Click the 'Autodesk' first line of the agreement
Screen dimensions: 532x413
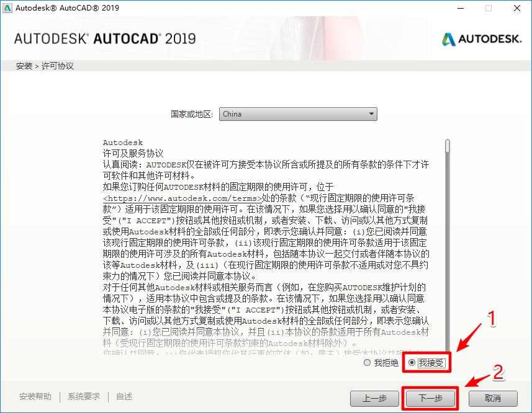coord(123,143)
